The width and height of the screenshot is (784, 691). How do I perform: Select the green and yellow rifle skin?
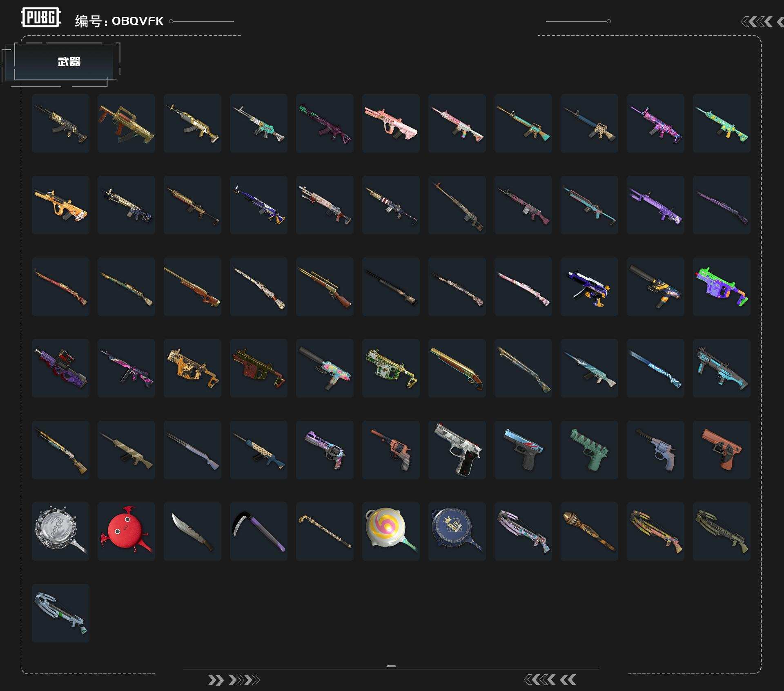coord(722,123)
